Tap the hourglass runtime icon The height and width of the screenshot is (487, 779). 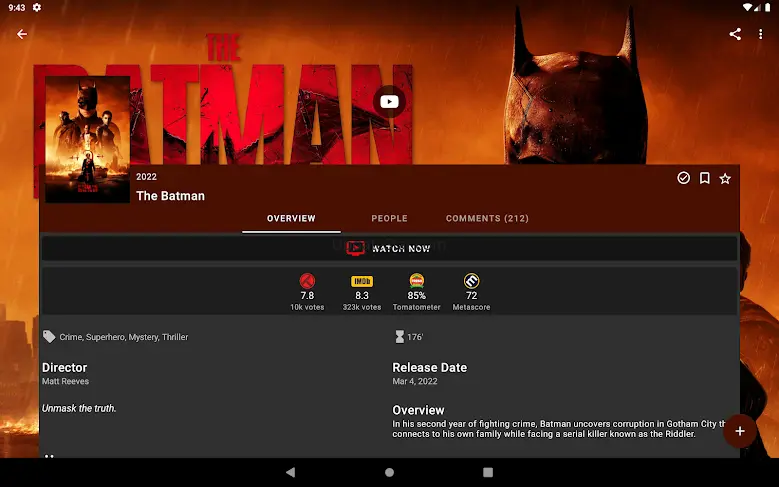coord(399,337)
